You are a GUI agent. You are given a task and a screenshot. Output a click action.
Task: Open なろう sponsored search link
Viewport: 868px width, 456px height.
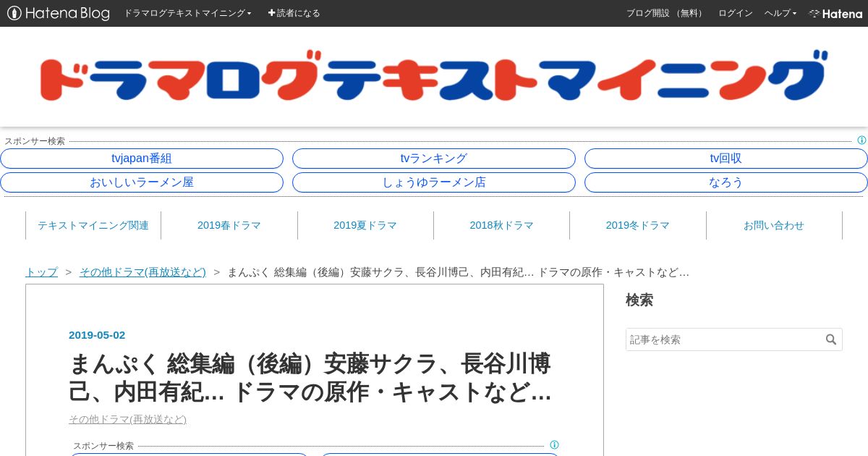coord(726,182)
